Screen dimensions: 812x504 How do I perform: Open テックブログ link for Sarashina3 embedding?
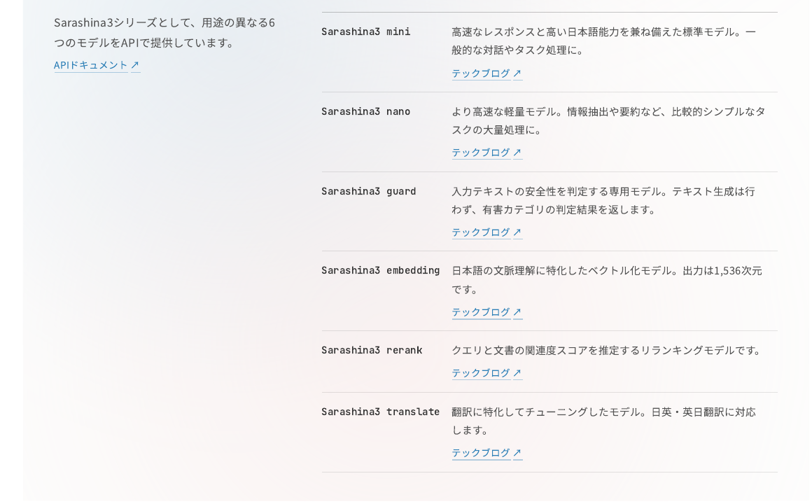coord(481,311)
